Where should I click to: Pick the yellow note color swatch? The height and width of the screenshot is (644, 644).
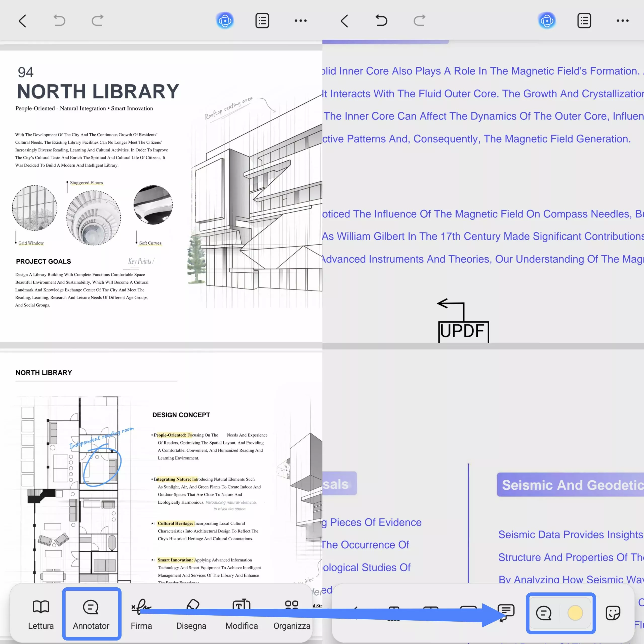click(x=575, y=613)
